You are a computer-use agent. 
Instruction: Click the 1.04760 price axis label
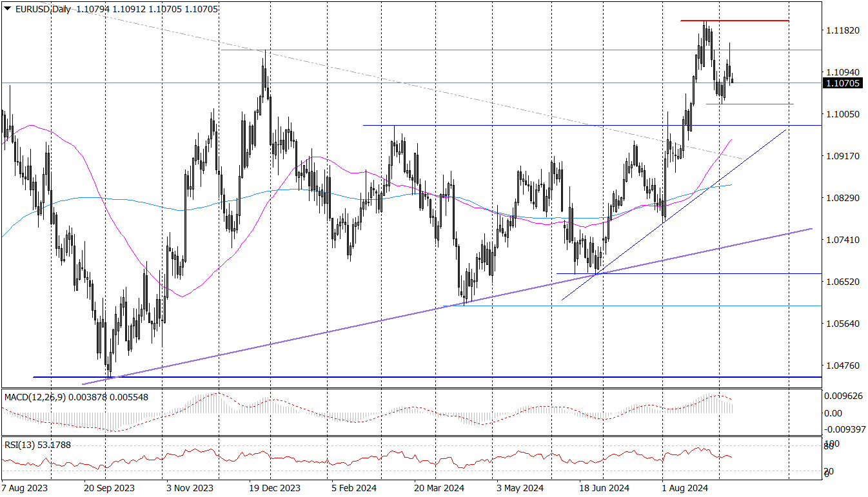[842, 365]
